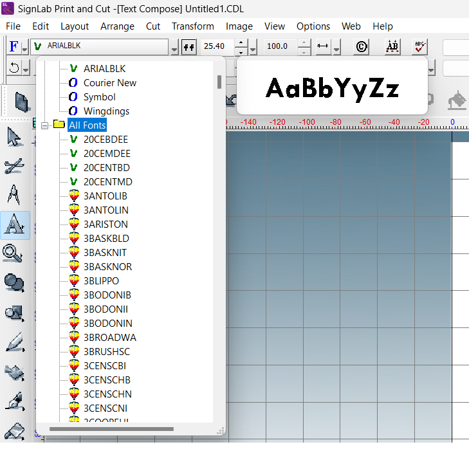Open the undo history dropdown
469x476 pixels.
click(26, 68)
